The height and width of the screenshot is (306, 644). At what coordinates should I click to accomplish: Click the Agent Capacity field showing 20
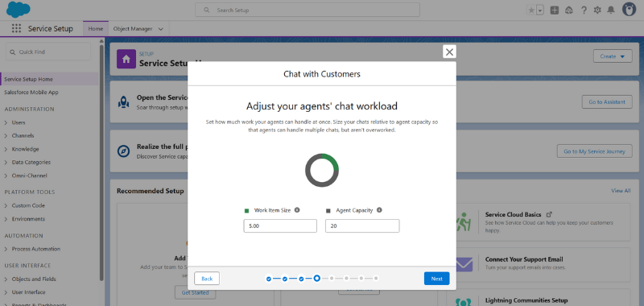coord(362,226)
